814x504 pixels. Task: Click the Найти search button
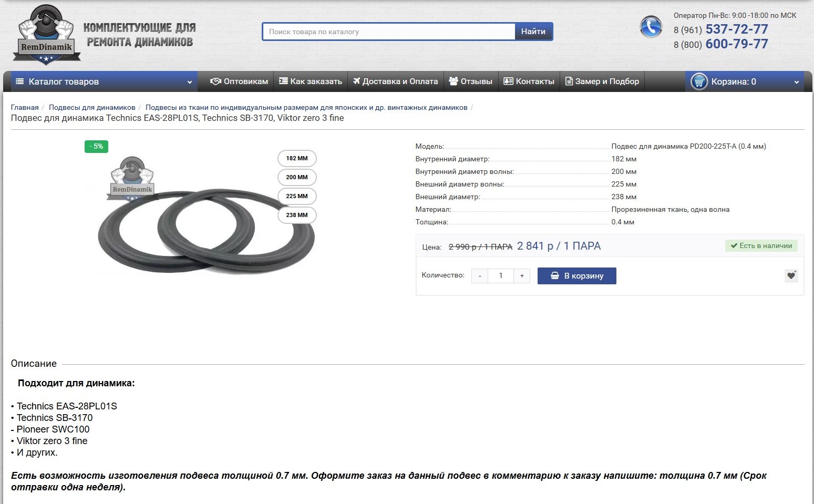click(533, 32)
